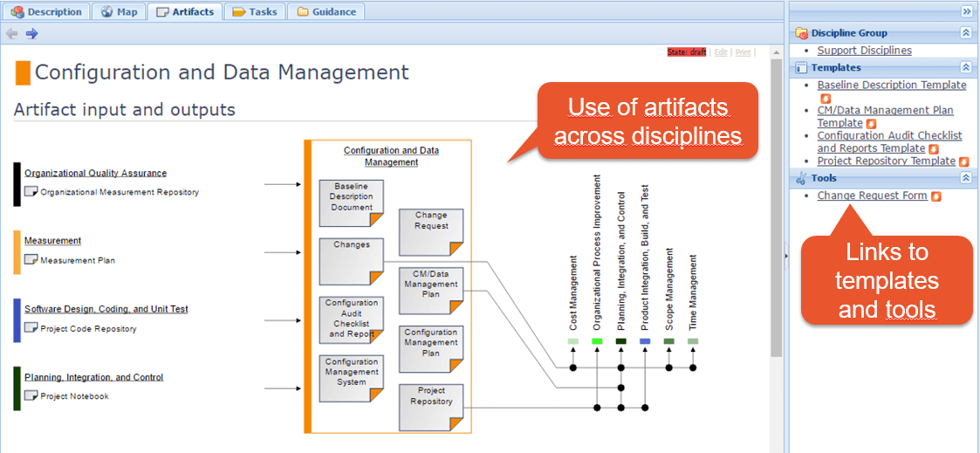Open Organizational Quality Assurance discipline link

tap(96, 173)
